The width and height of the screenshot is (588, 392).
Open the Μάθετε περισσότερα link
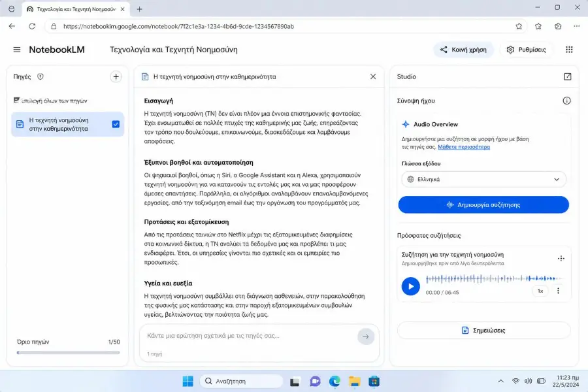tap(464, 147)
